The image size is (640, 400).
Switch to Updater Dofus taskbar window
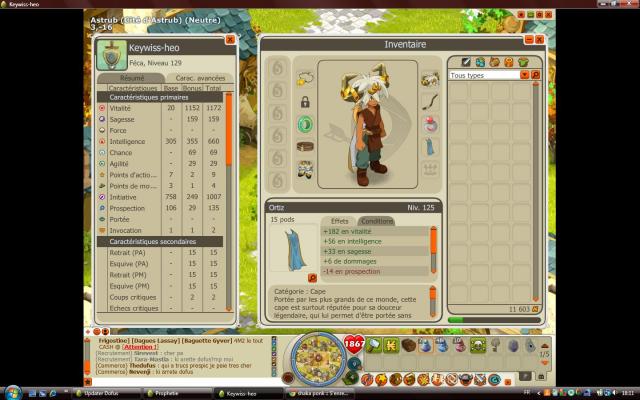tap(106, 393)
